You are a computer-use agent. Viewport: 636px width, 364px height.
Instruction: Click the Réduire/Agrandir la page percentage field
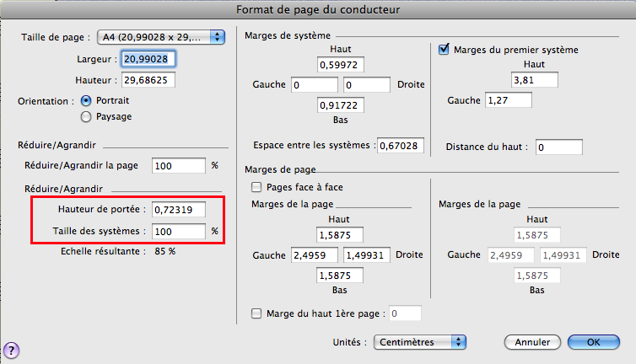tap(178, 165)
